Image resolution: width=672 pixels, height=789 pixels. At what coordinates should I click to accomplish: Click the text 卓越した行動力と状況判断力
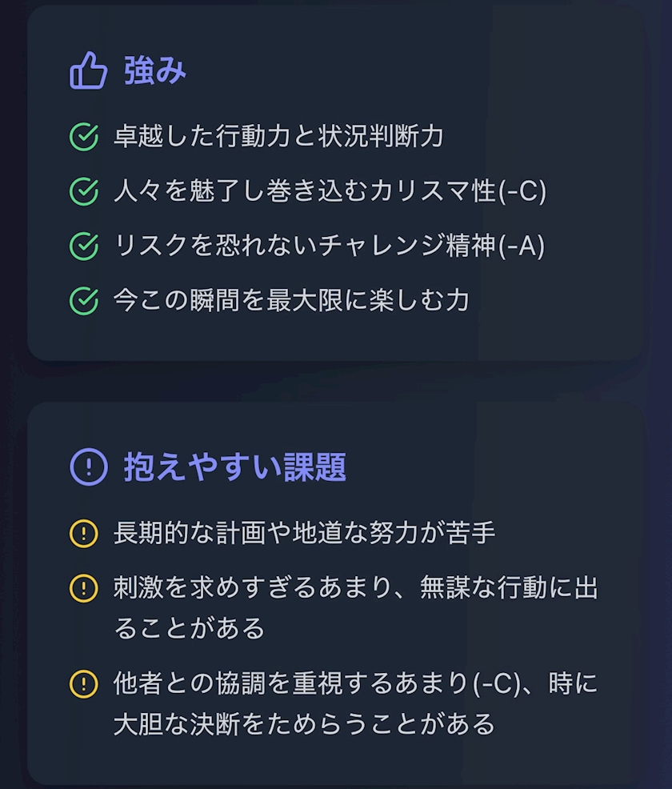[x=278, y=137]
